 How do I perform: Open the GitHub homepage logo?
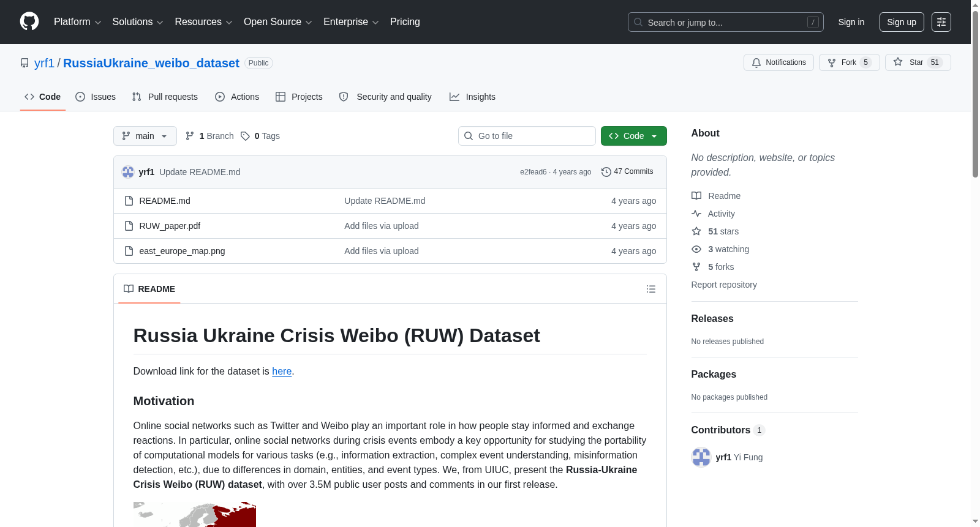tap(29, 22)
